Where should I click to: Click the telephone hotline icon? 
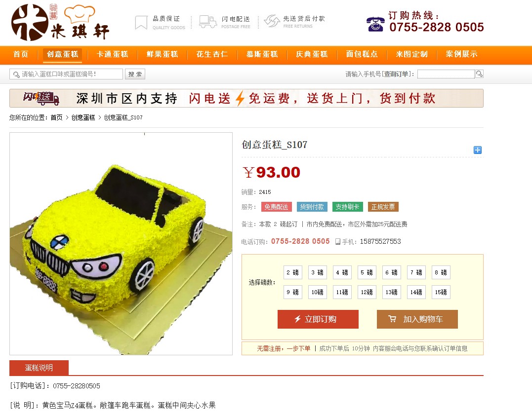(375, 24)
